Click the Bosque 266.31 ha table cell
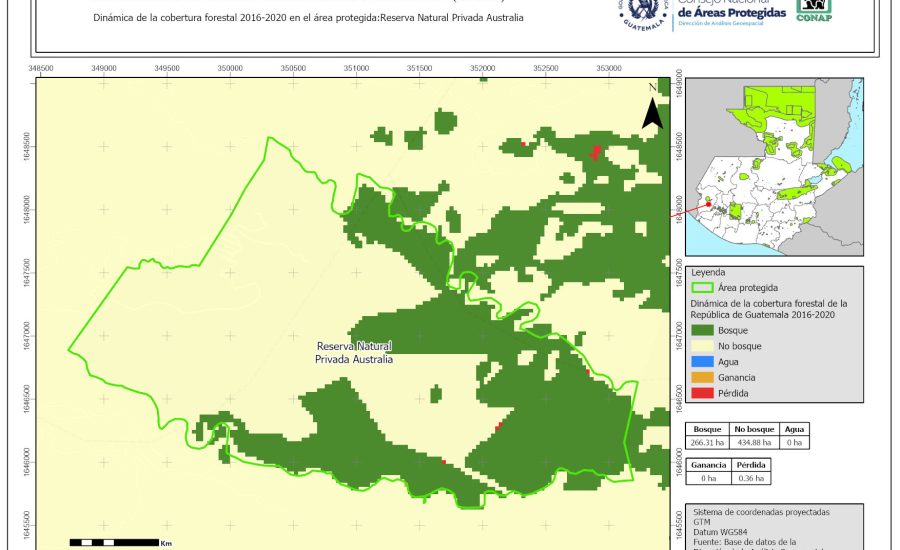This screenshot has height=550, width=900. pyautogui.click(x=708, y=442)
